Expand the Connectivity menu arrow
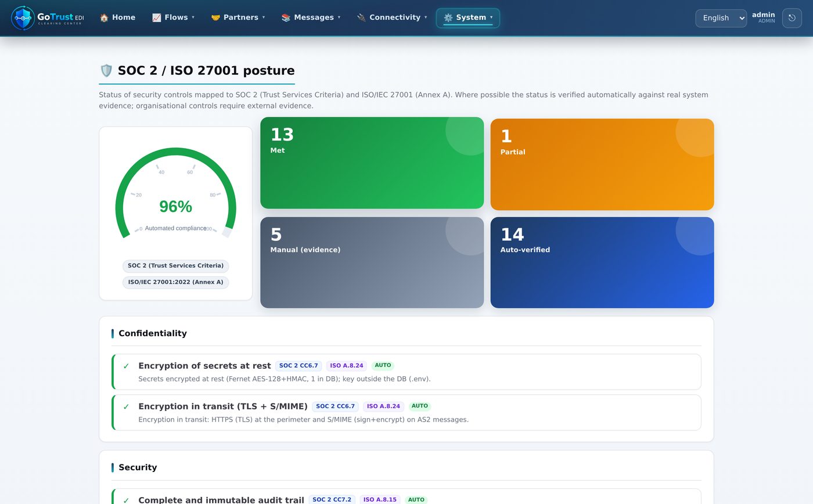Image resolution: width=813 pixels, height=504 pixels. 426,17
